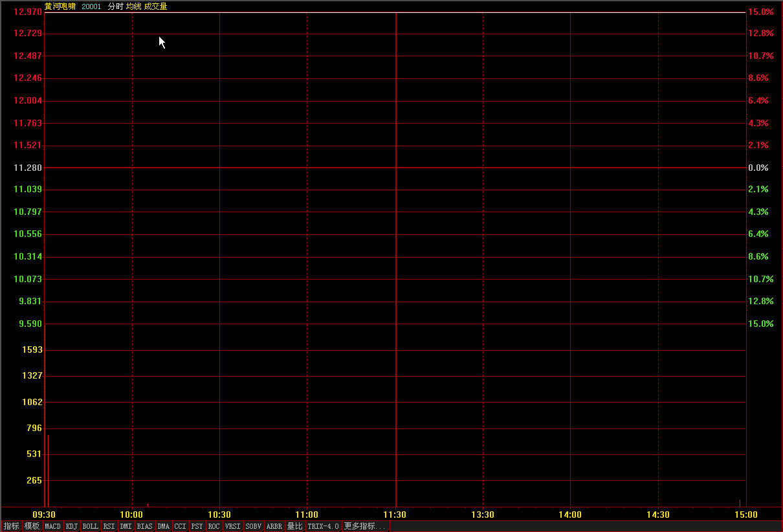
Task: Select the ARBR indicator tab
Action: (274, 526)
